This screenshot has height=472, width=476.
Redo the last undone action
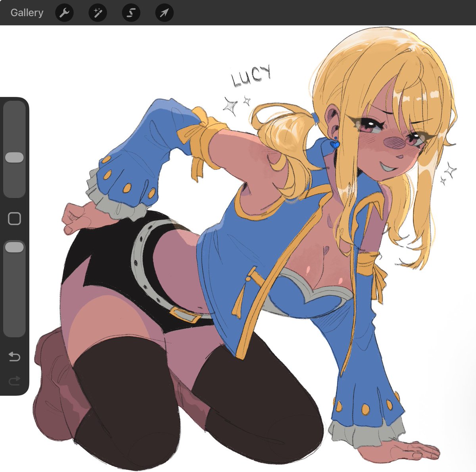click(x=14, y=381)
